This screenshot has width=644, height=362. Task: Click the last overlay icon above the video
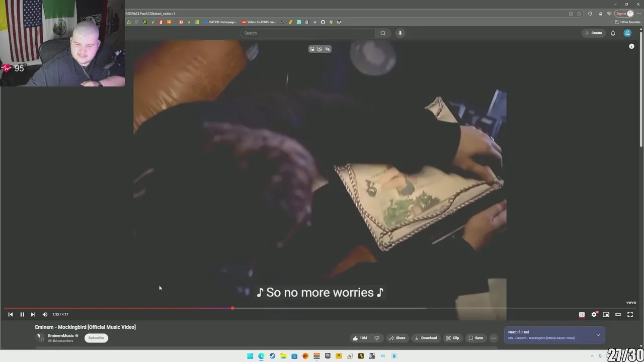328,49
